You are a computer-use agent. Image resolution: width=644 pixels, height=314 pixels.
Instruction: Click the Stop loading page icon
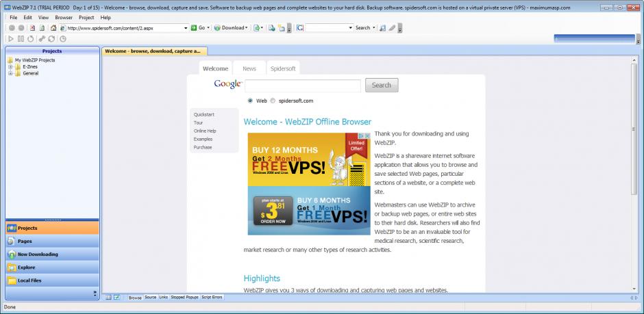(33, 28)
